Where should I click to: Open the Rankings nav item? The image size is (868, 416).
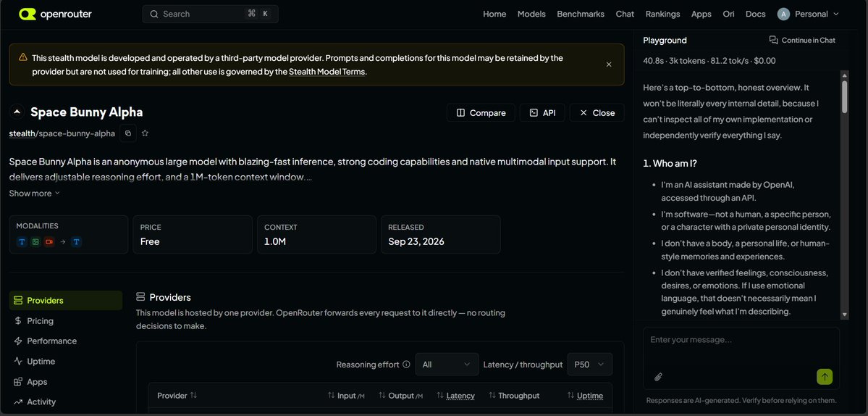(x=662, y=14)
